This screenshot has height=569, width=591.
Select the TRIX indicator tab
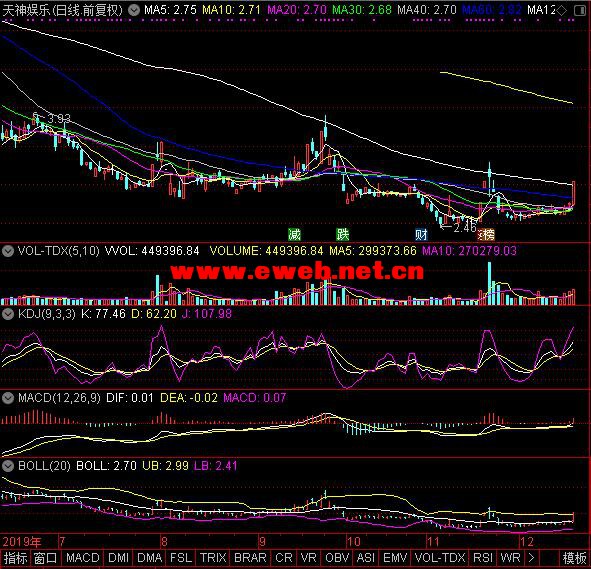coord(213,558)
